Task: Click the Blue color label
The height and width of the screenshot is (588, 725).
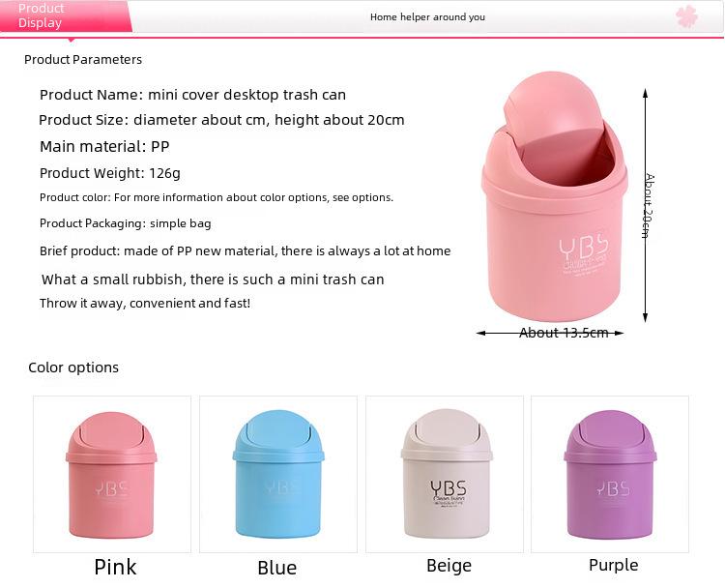Action: tap(277, 568)
